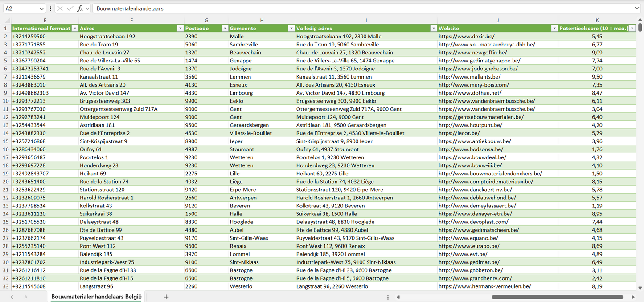Click the next sheet navigation arrow

(25, 297)
